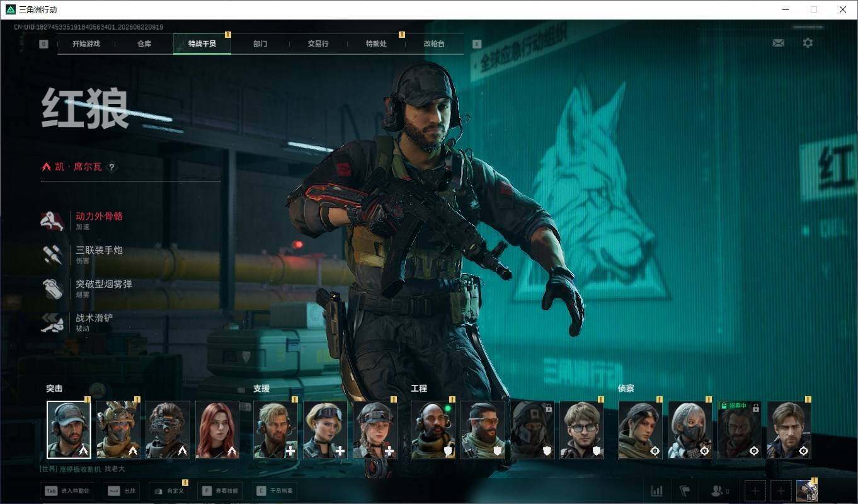Click the 进入特勤处 Tab button
This screenshot has width=858, height=504.
point(67,491)
